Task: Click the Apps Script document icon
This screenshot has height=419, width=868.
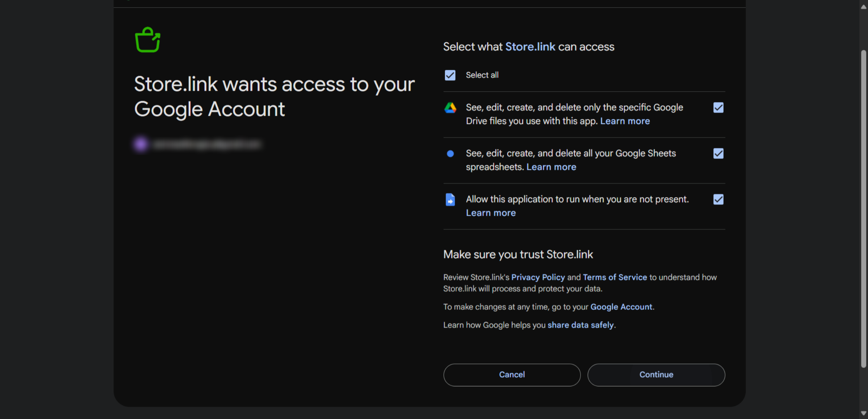Action: pos(450,200)
